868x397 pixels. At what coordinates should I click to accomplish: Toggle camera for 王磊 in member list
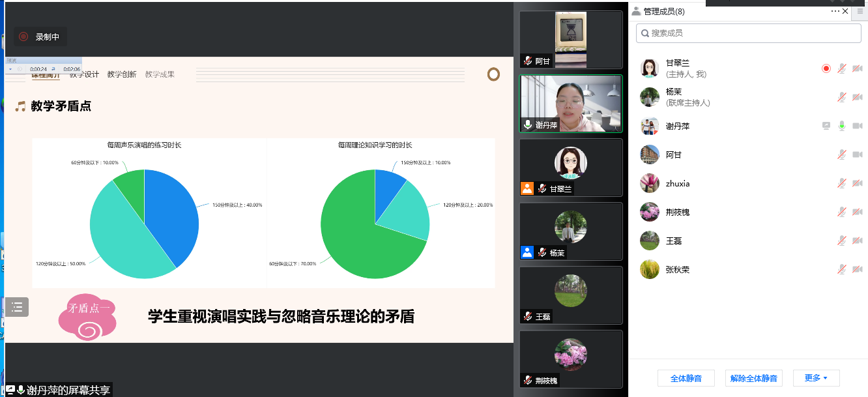coord(857,241)
